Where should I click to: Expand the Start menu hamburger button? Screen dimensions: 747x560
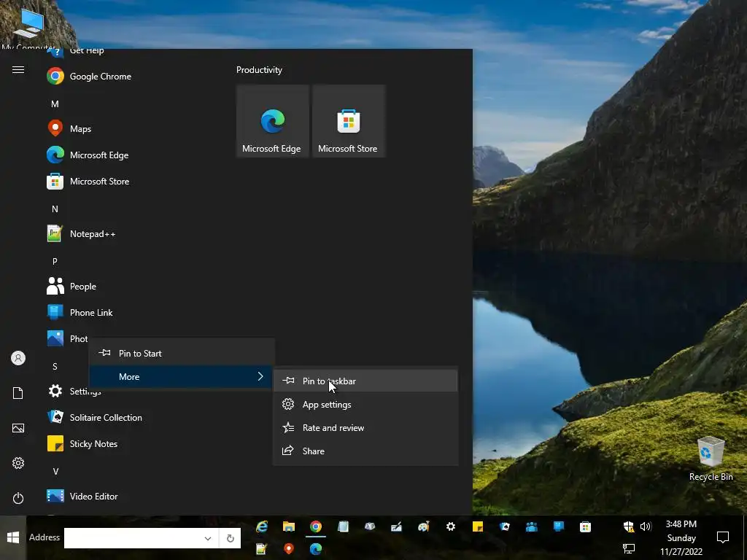pyautogui.click(x=18, y=70)
